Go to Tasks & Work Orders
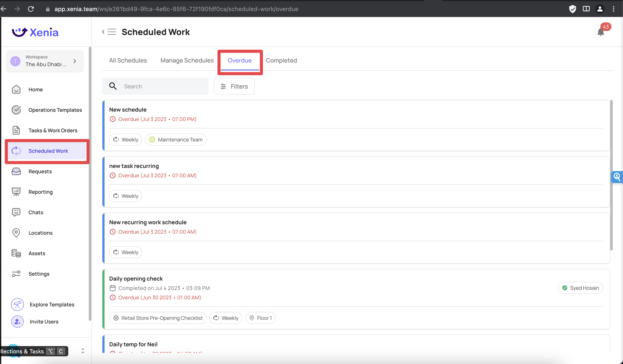 pyautogui.click(x=53, y=130)
